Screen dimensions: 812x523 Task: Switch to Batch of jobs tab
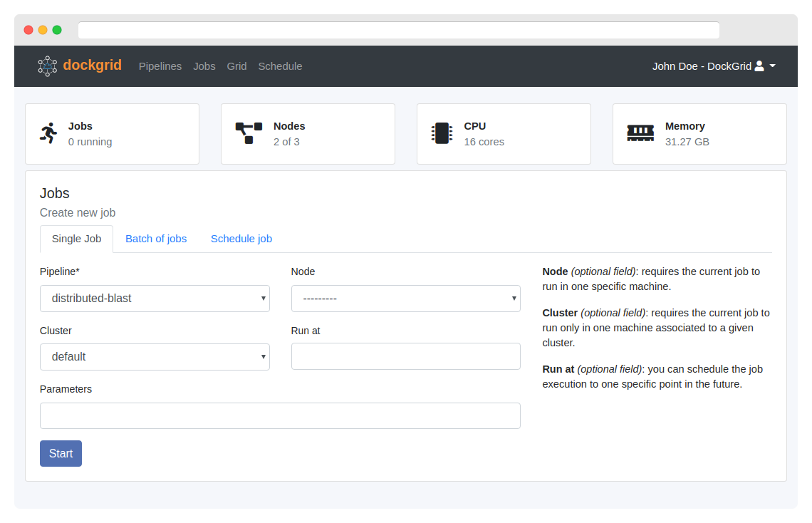click(x=156, y=239)
